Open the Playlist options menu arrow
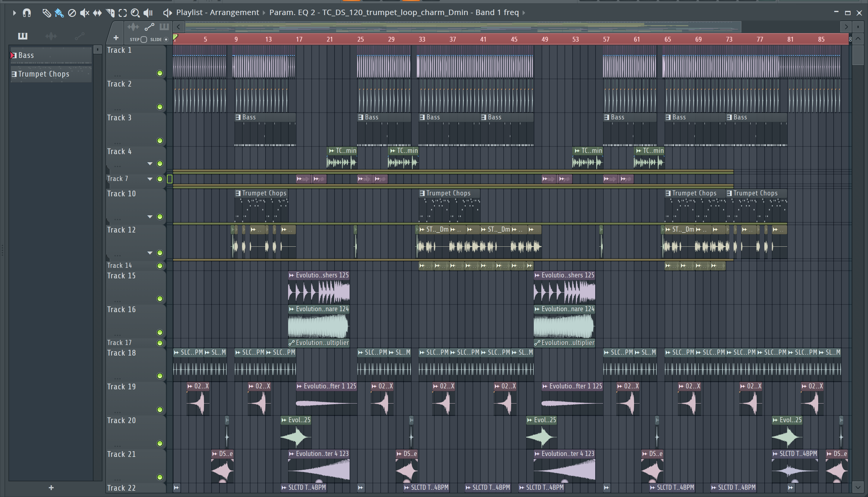This screenshot has height=497, width=868. click(14, 13)
